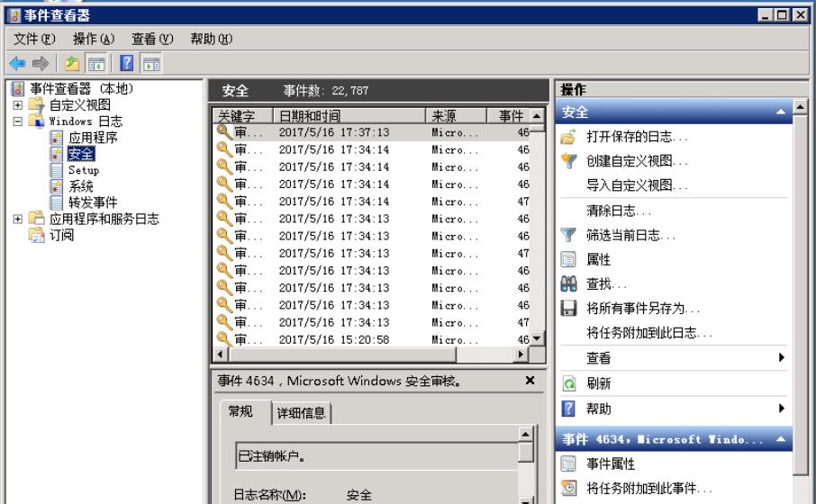Screen dimensions: 816x504
Task: Click the 创建自定义视图 funnel icon
Action: (x=568, y=161)
